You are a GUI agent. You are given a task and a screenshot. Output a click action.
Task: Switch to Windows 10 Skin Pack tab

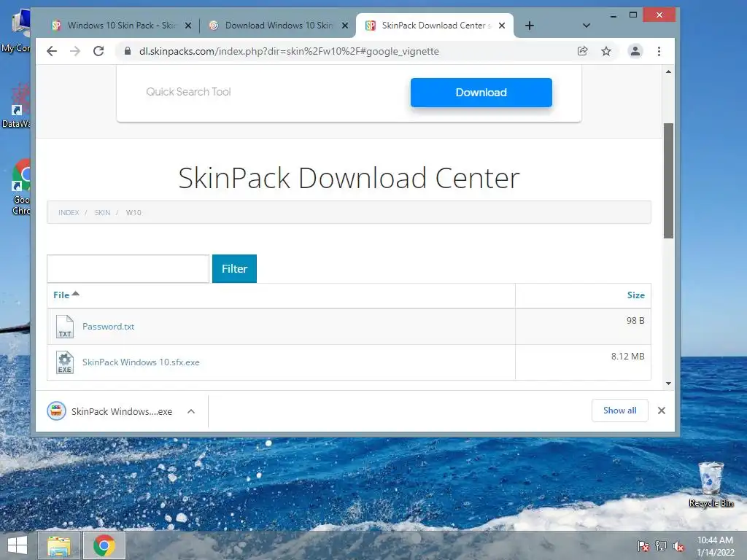121,26
